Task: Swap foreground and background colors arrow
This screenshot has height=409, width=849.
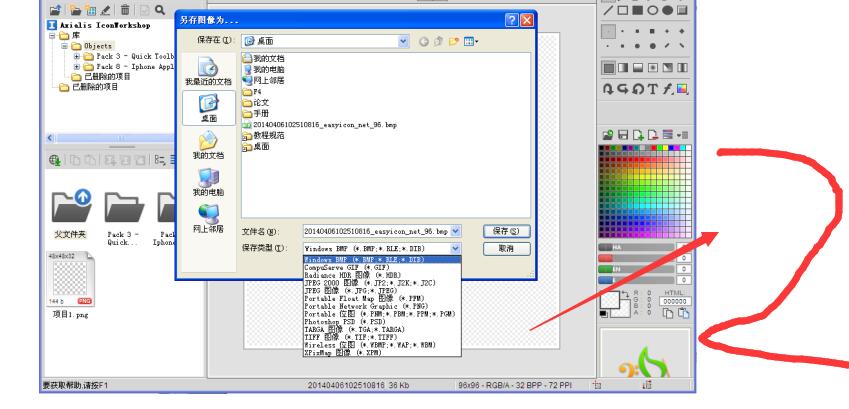Action: 625,294
